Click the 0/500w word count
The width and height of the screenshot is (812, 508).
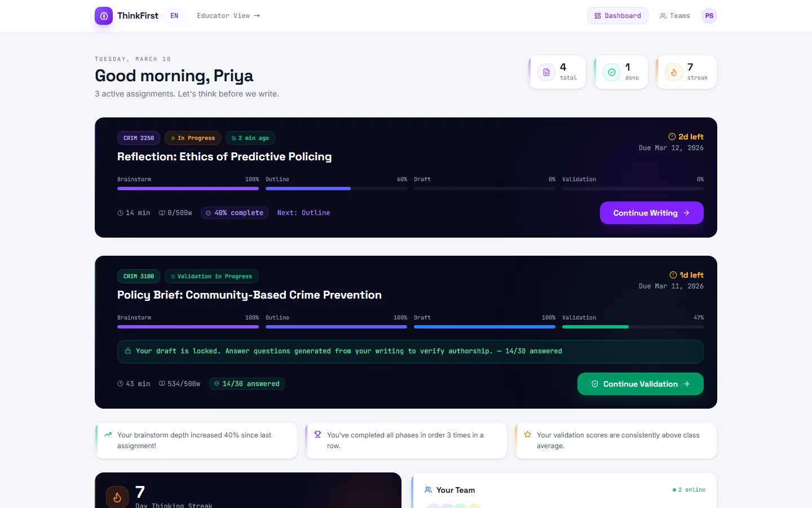click(175, 213)
